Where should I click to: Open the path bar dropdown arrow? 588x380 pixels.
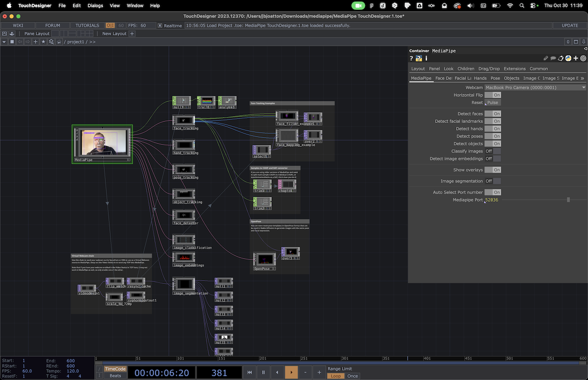pyautogui.click(x=4, y=42)
